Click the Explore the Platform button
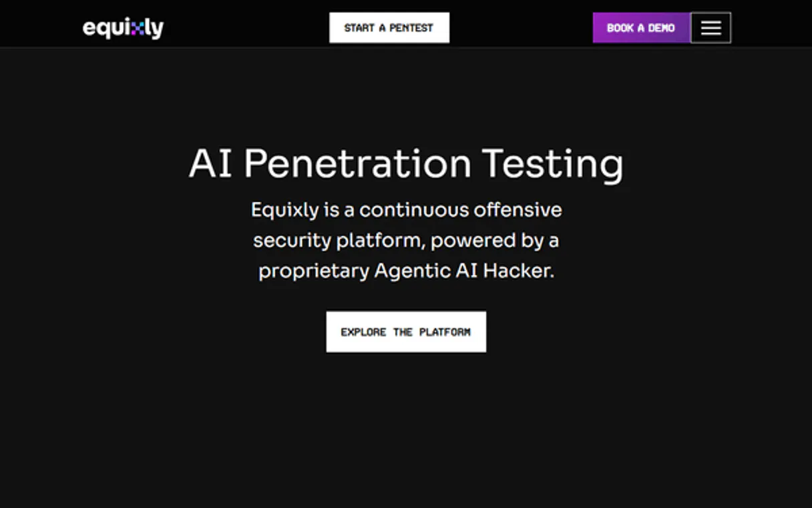812x508 pixels. pos(406,332)
